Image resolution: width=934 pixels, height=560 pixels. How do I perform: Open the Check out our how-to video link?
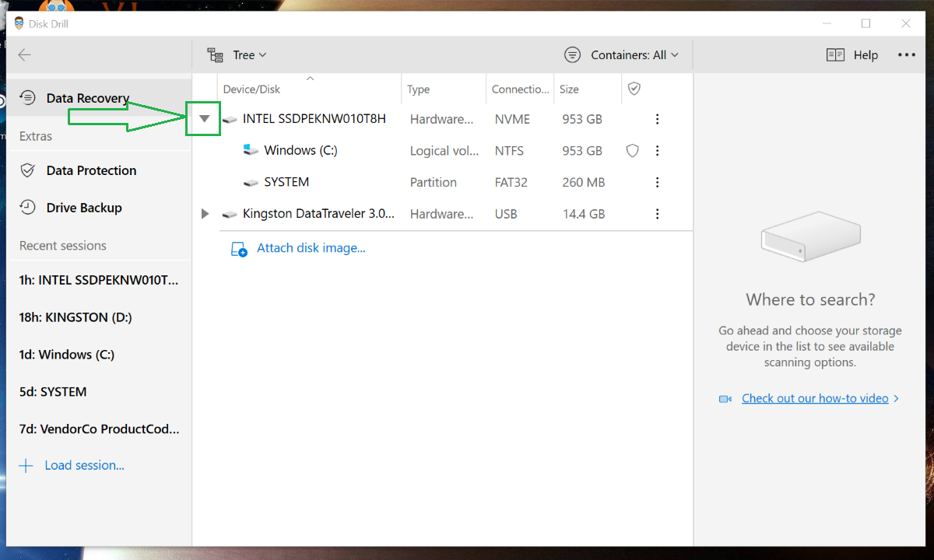click(x=815, y=398)
